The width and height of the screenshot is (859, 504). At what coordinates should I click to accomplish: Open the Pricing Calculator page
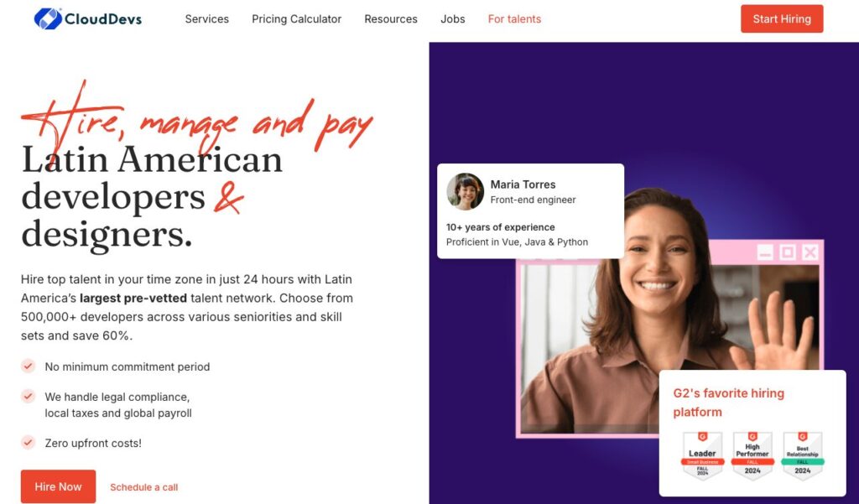tap(296, 19)
